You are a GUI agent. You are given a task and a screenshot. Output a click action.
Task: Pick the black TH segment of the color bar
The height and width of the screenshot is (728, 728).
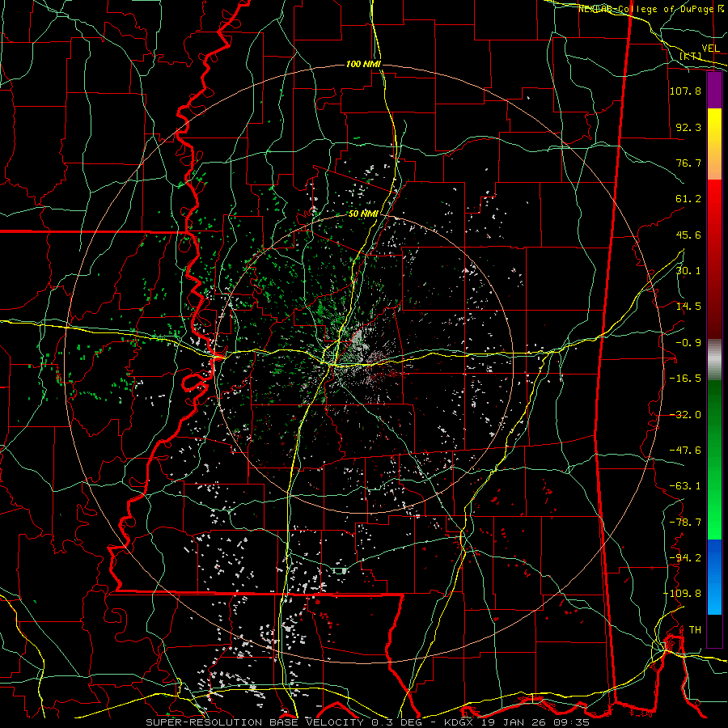coord(714,630)
